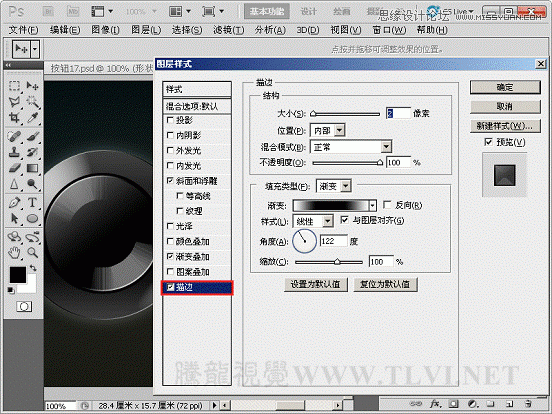Viewport: 552px width, 414px height.
Task: Open the zoom level dropdown in top bar
Action: (154, 12)
